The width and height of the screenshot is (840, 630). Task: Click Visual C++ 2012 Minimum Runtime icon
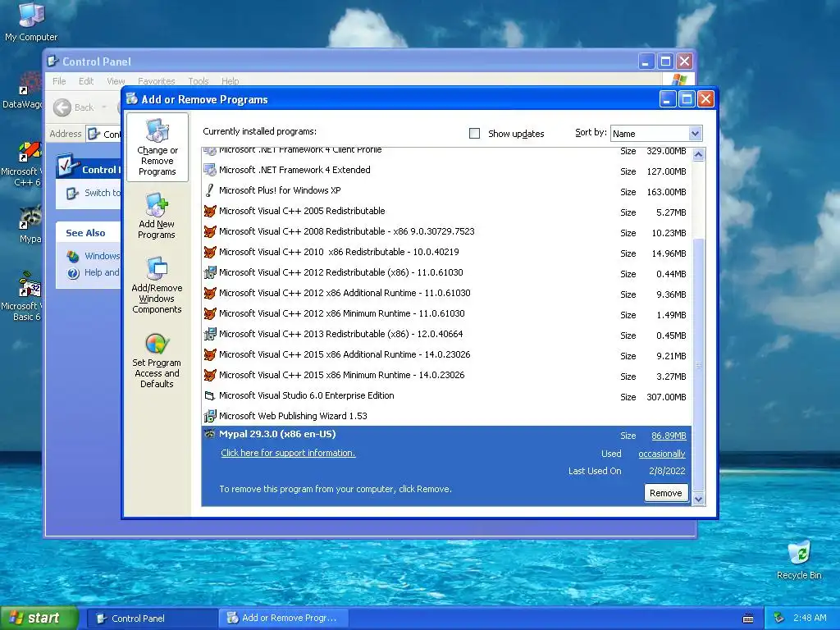pos(210,313)
